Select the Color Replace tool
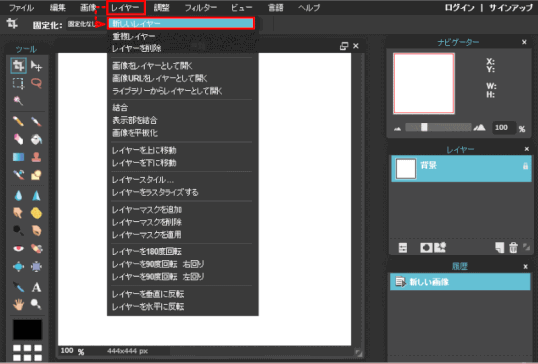Screen dimensions: 538x364 18,175
